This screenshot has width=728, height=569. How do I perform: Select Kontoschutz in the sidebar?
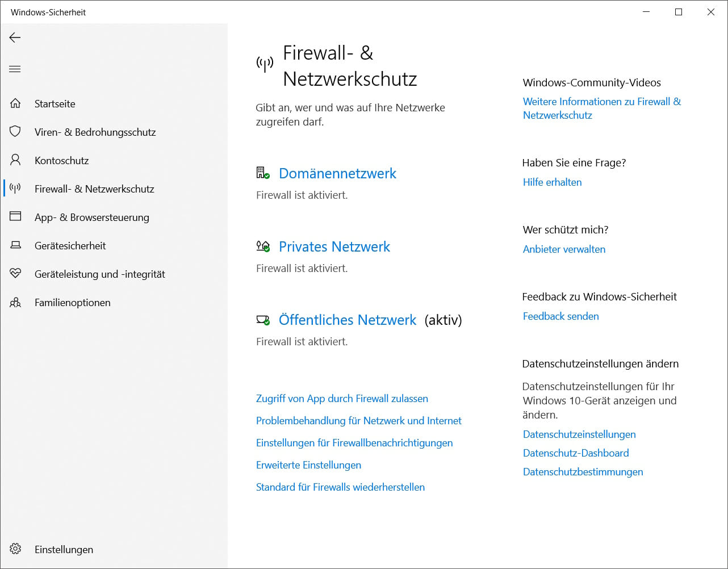[x=62, y=160]
